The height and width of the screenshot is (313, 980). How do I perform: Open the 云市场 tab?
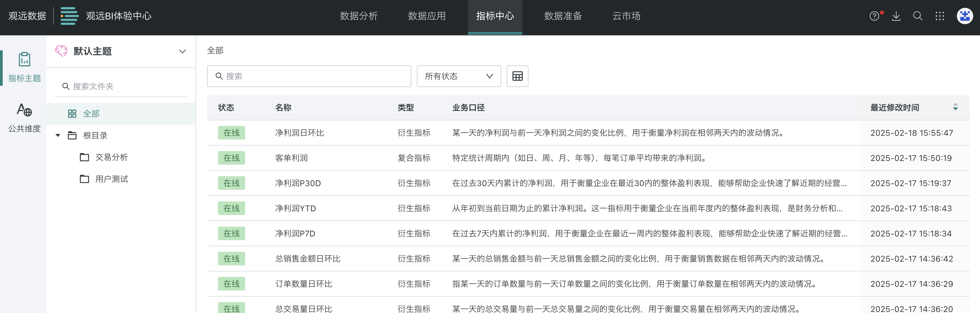tap(627, 16)
